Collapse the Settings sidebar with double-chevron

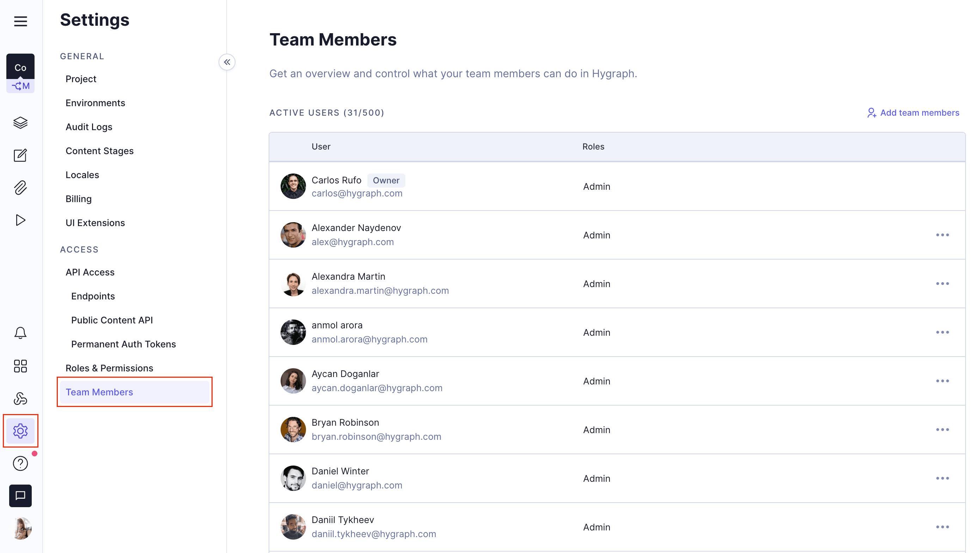tap(227, 62)
